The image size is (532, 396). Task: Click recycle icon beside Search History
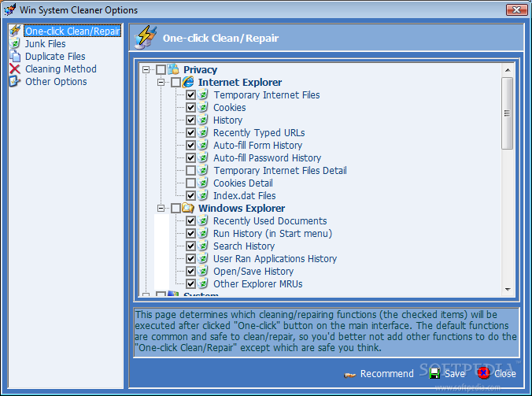202,246
